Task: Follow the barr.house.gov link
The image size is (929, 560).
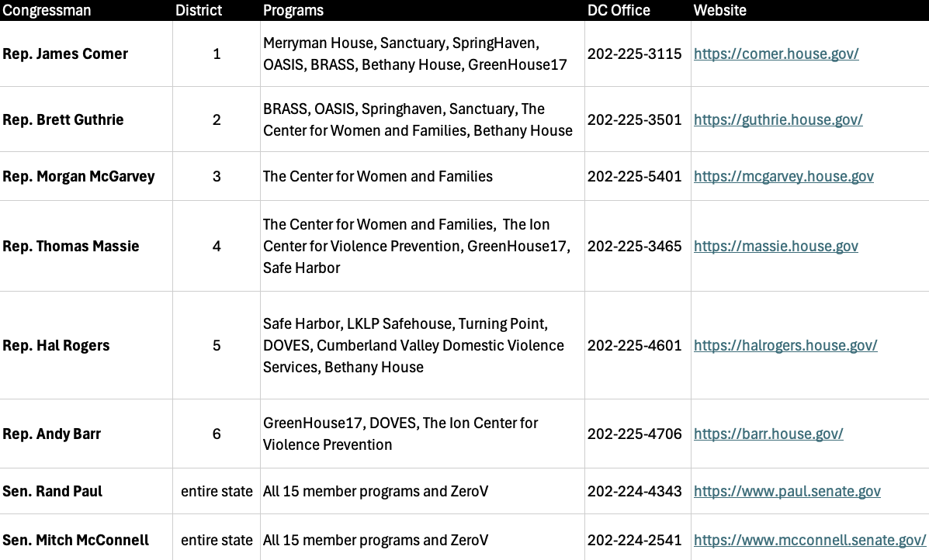Action: pos(768,434)
